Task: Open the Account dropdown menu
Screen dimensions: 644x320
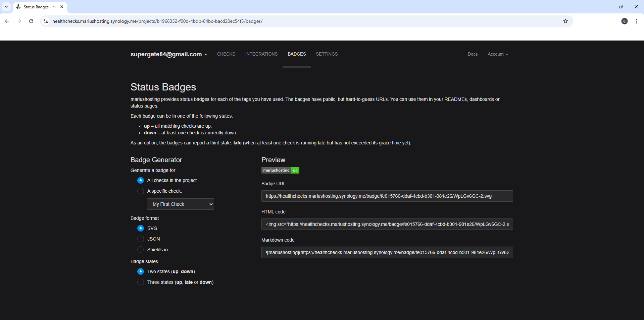Action: [497, 54]
